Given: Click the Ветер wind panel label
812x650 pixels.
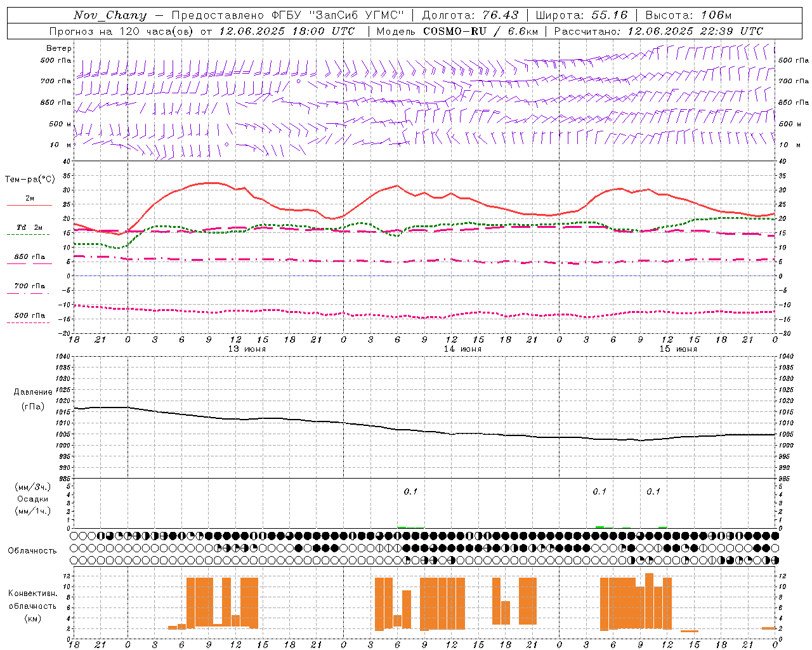Looking at the screenshot, I should click(58, 48).
